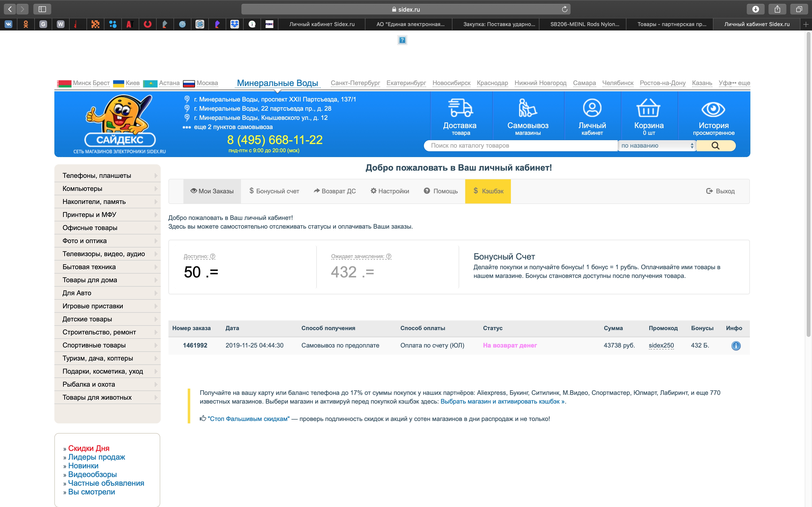This screenshot has width=812, height=507.
Task: Click the order 1461992 info icon
Action: click(x=736, y=346)
